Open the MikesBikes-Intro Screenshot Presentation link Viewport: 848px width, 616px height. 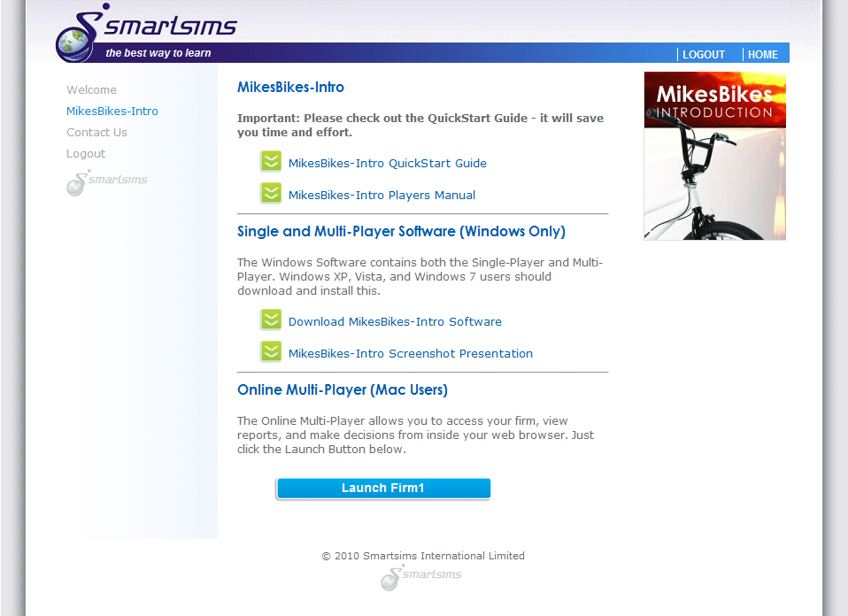point(410,354)
